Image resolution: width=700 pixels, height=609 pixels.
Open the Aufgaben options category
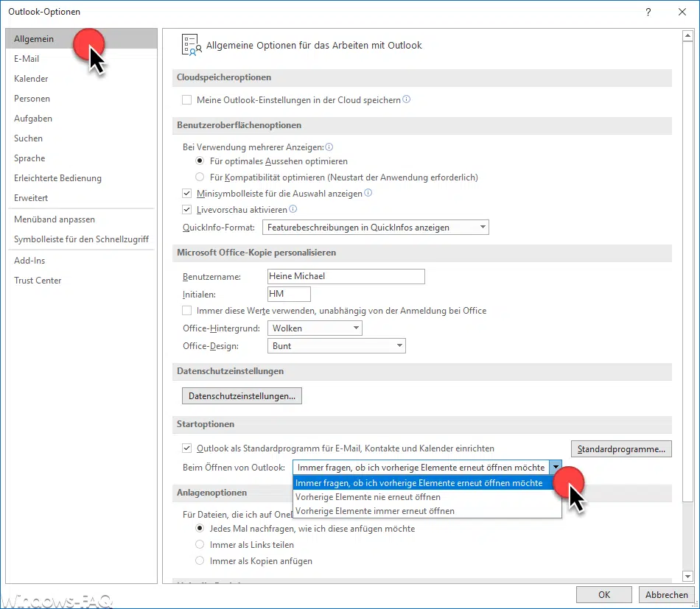click(x=81, y=119)
